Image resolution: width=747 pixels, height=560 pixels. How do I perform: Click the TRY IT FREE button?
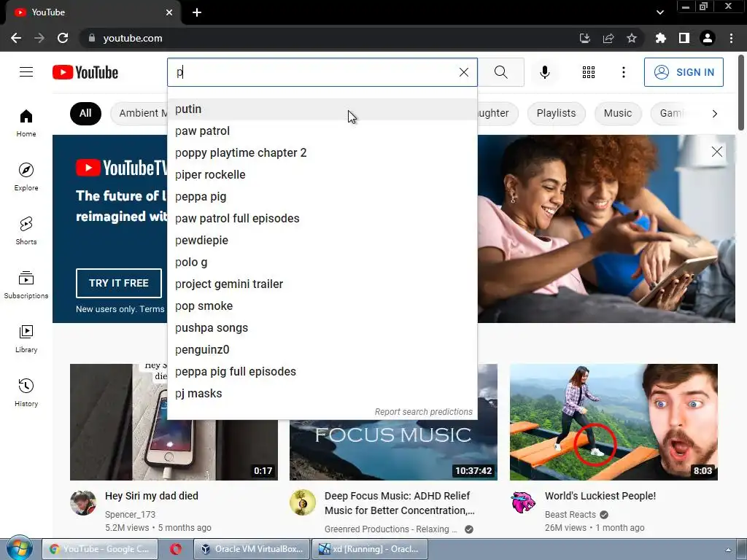[x=119, y=283]
